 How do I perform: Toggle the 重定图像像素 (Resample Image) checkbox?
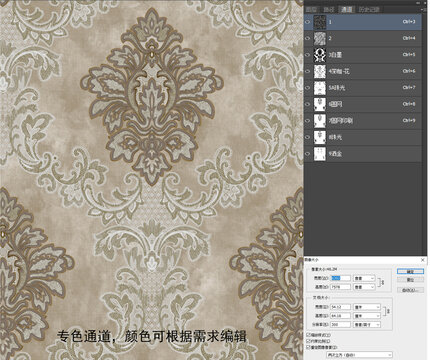(308, 347)
